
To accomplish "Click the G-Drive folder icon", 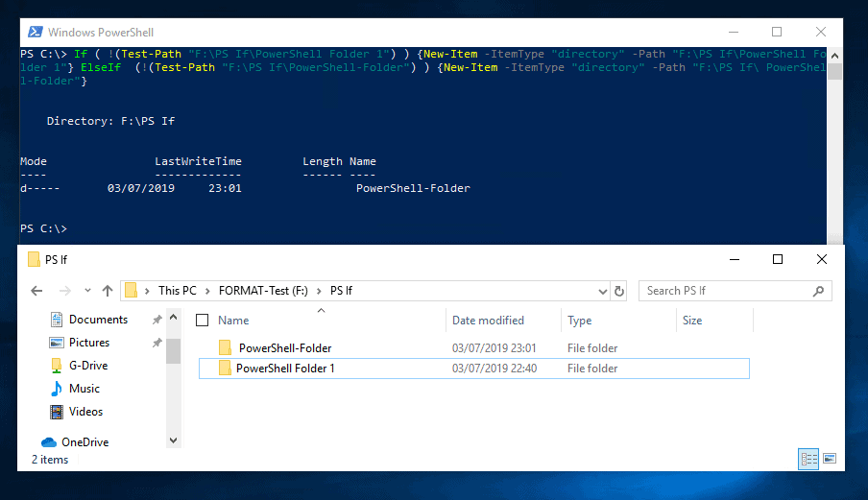I will pos(57,366).
